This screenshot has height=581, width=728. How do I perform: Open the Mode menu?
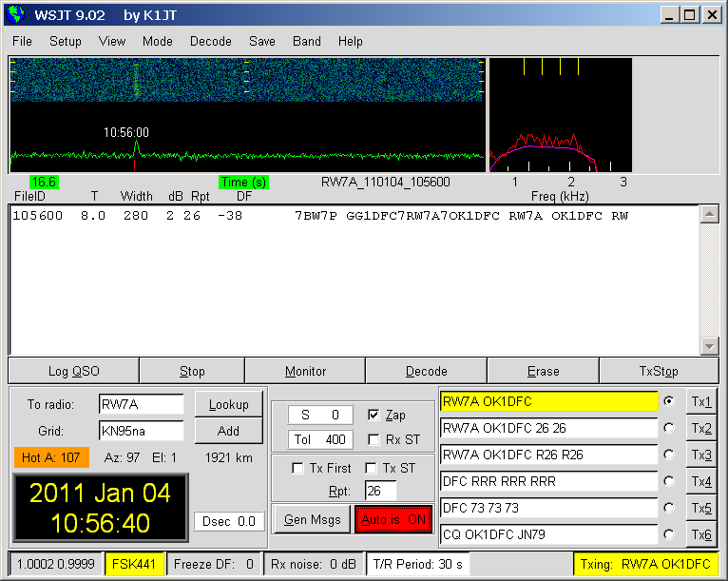158,41
